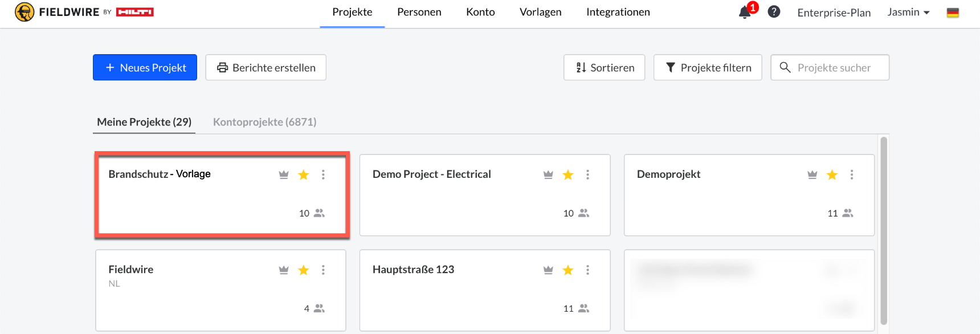This screenshot has height=334, width=980.
Task: Go to Personen menu
Action: [419, 12]
